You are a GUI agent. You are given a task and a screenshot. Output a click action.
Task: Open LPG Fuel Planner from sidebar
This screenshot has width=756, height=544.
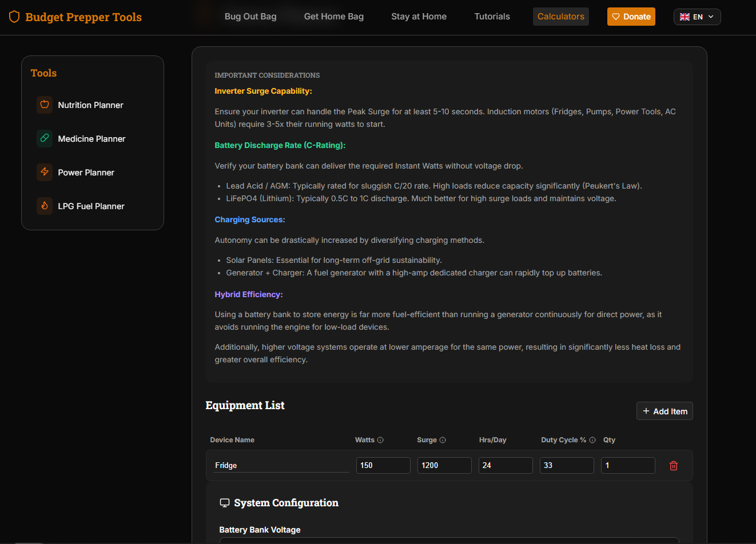pyautogui.click(x=93, y=206)
